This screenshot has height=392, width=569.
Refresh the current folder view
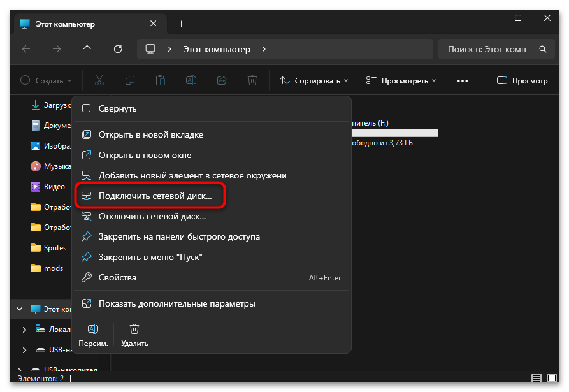pyautogui.click(x=118, y=49)
